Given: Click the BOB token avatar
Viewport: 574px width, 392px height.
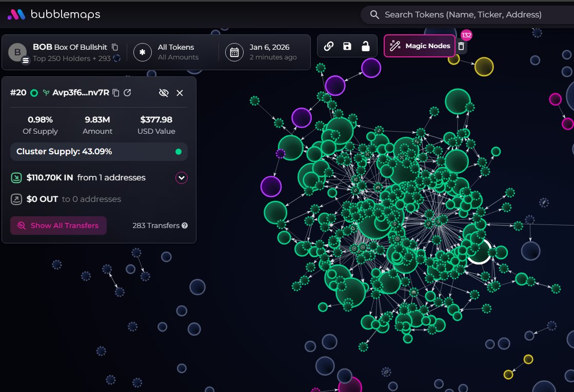Looking at the screenshot, I should pyautogui.click(x=17, y=52).
